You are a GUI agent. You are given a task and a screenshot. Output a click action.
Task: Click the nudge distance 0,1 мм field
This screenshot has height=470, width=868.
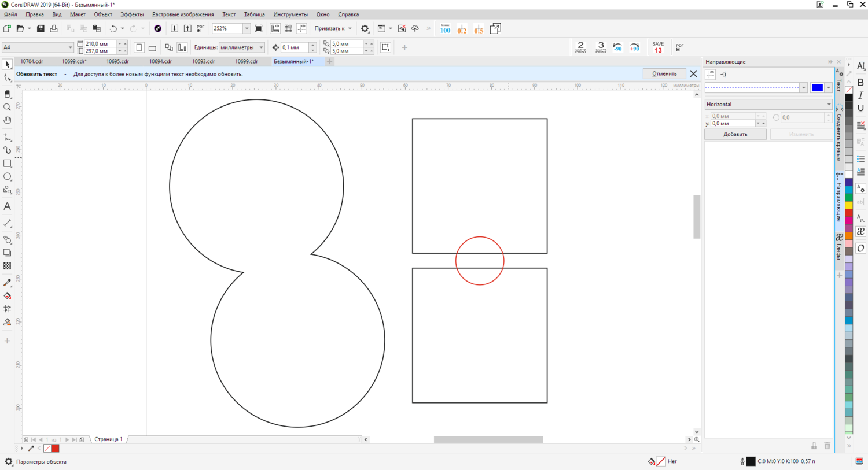[x=295, y=47]
